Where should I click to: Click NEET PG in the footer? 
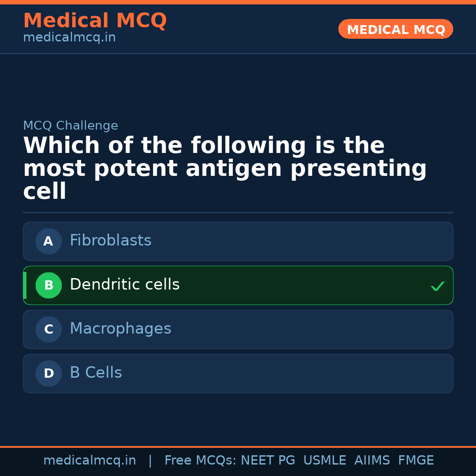coord(268,461)
